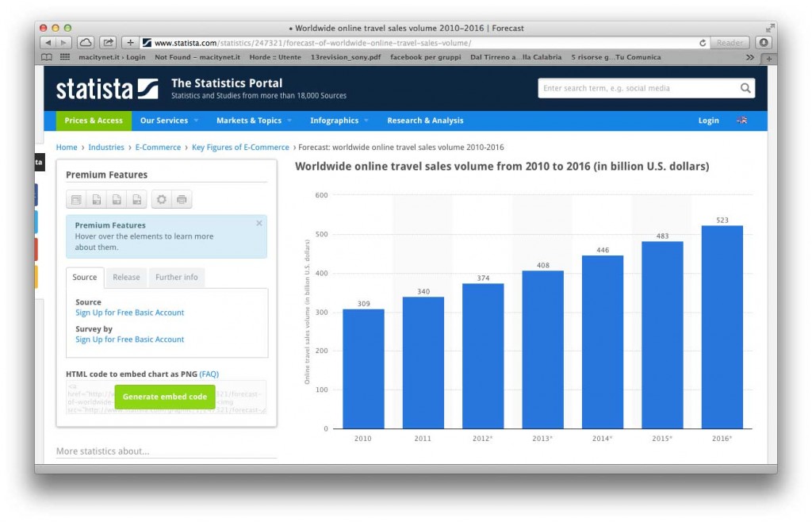Image resolution: width=812 pixels, height=522 pixels.
Task: Change language via flag icon
Action: coord(741,120)
